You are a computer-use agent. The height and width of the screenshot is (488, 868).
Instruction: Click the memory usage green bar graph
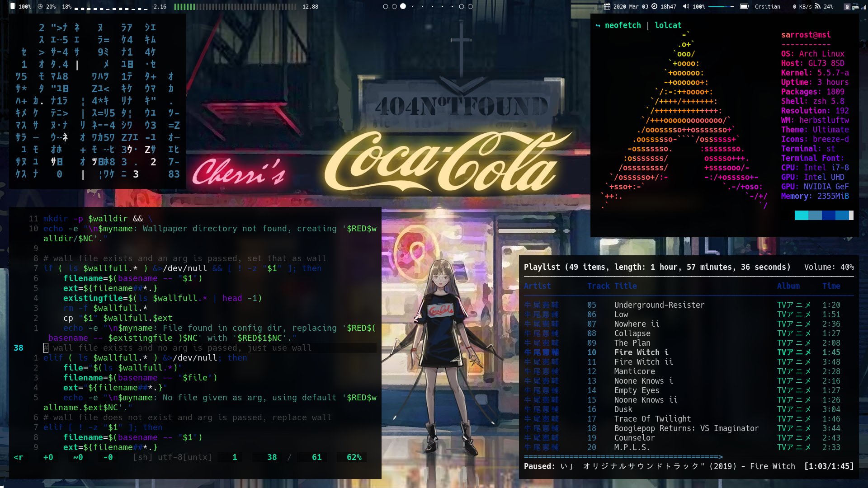[235, 6]
